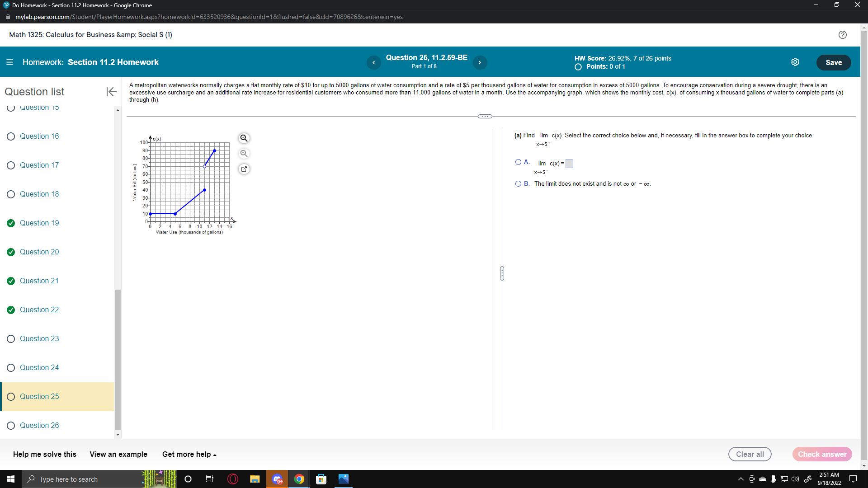Open course help via question mark icon
This screenshot has width=868, height=488.
[x=843, y=35]
